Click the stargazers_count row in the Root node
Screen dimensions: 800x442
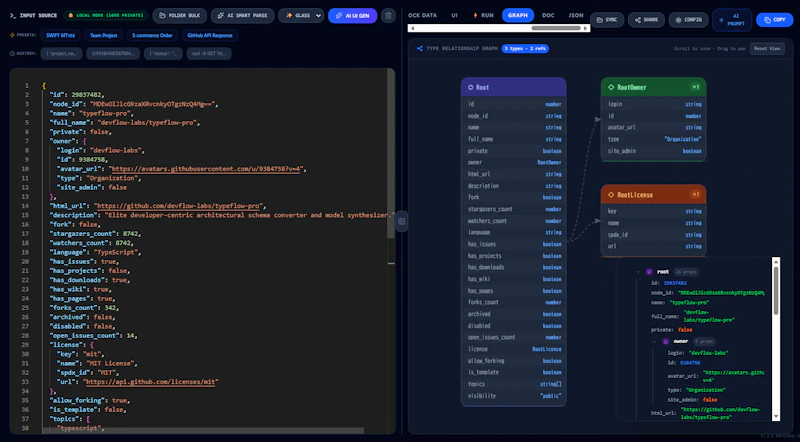coord(514,209)
